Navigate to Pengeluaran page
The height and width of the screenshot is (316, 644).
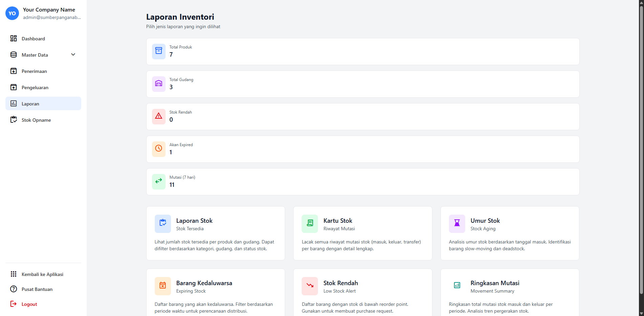pos(35,87)
